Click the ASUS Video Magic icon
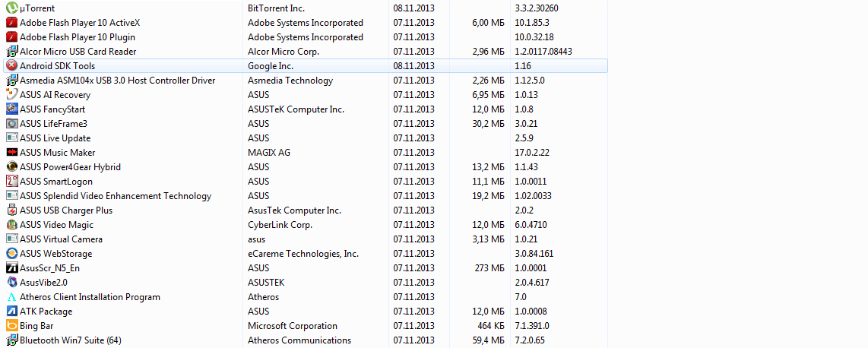This screenshot has width=868, height=348. tap(11, 225)
